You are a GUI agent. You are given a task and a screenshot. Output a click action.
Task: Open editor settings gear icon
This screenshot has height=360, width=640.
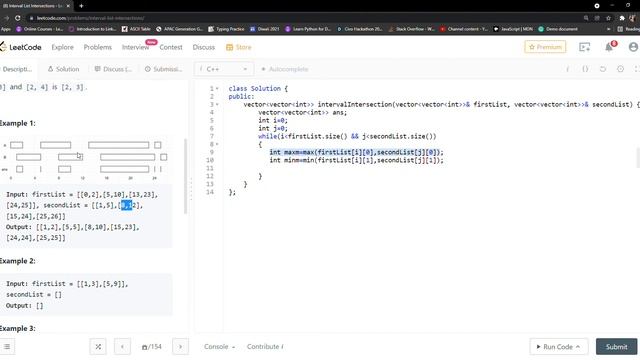pyautogui.click(x=620, y=69)
